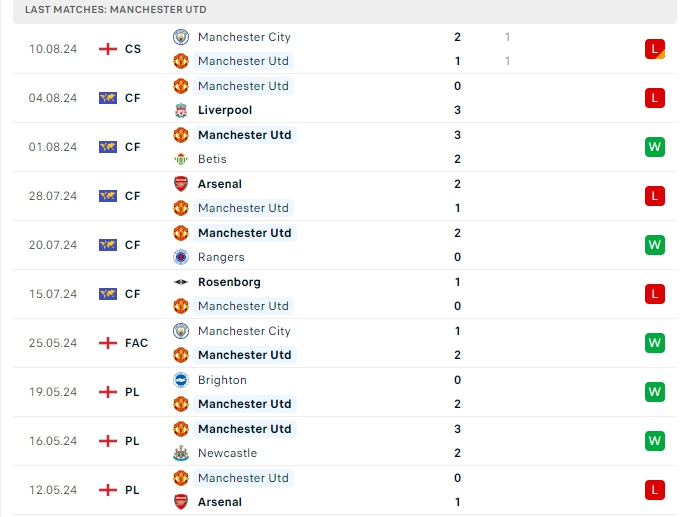Image resolution: width=688 pixels, height=517 pixels.
Task: Click Manchester City crest in 10.08.24 match
Action: pyautogui.click(x=181, y=37)
